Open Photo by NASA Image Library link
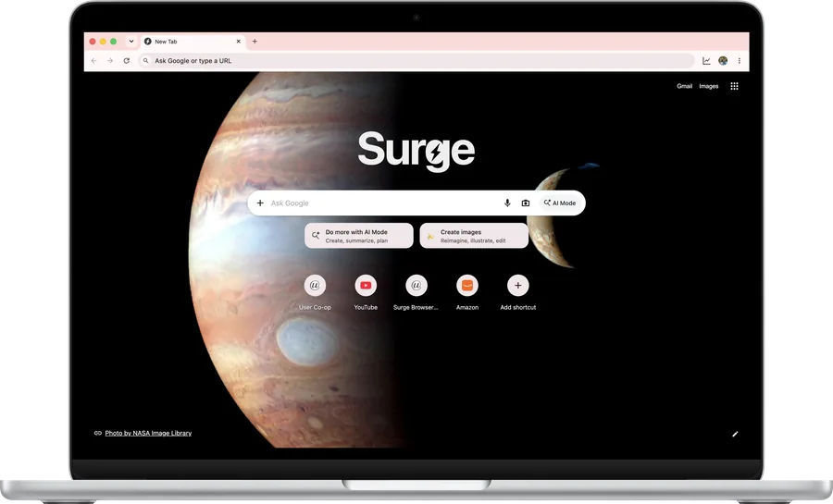The width and height of the screenshot is (833, 504). pos(148,434)
